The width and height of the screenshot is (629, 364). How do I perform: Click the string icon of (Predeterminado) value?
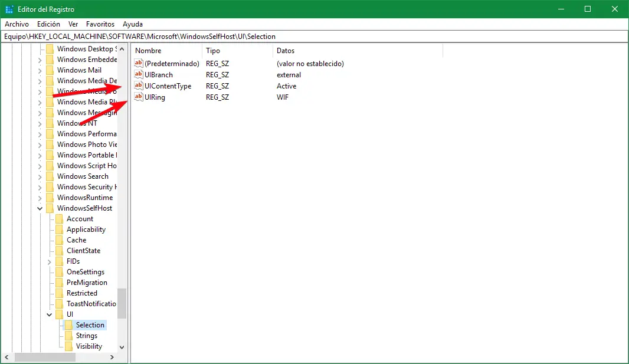point(139,63)
